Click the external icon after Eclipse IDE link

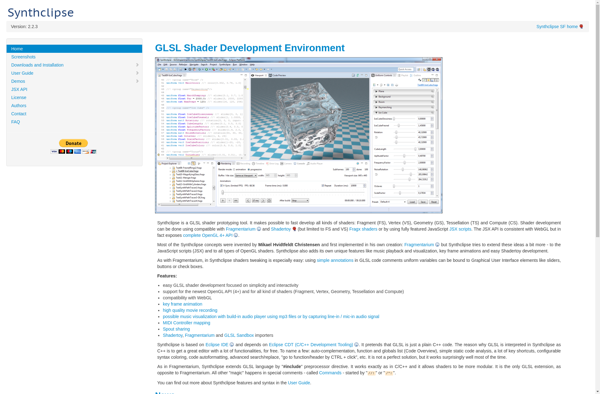[232, 345]
